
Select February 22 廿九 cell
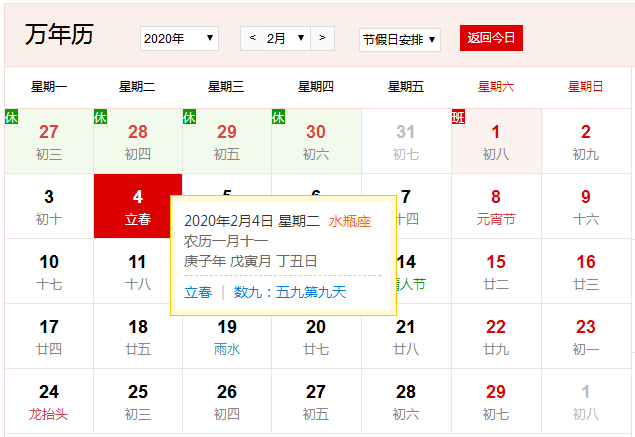pyautogui.click(x=496, y=337)
